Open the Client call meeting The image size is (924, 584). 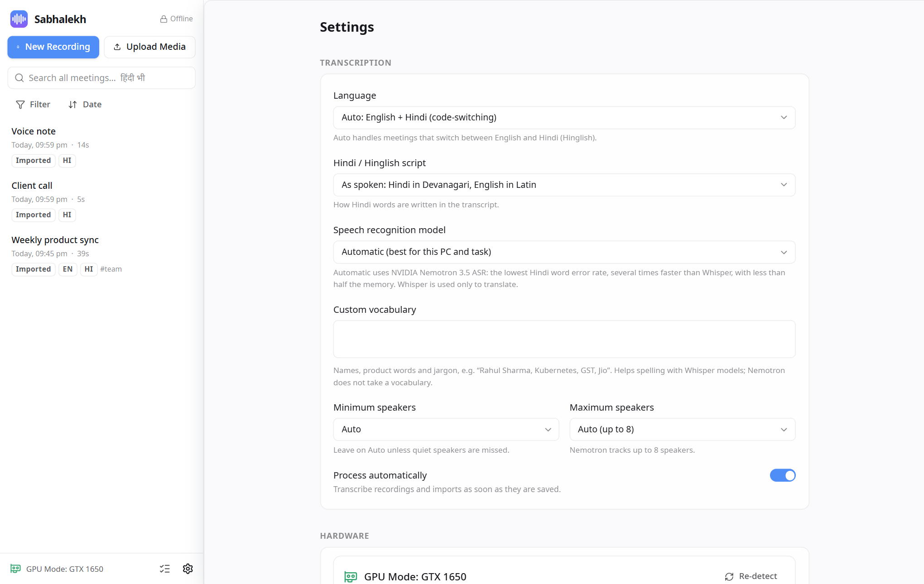(101, 201)
